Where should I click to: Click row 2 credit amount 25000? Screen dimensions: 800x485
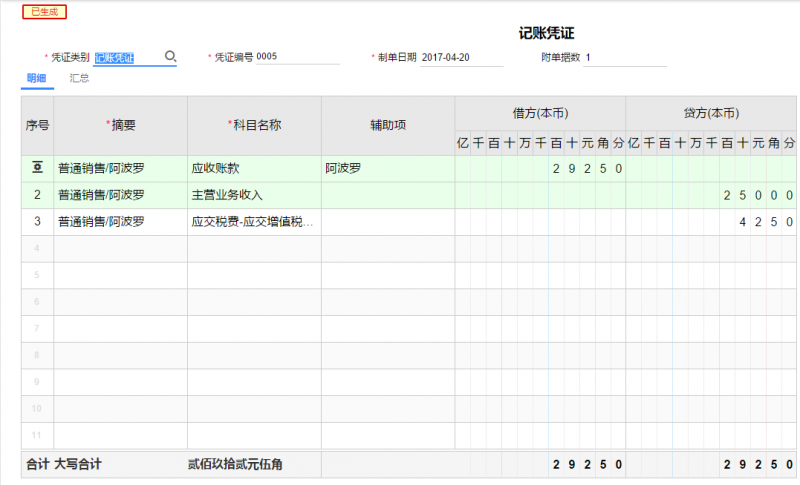(x=758, y=195)
